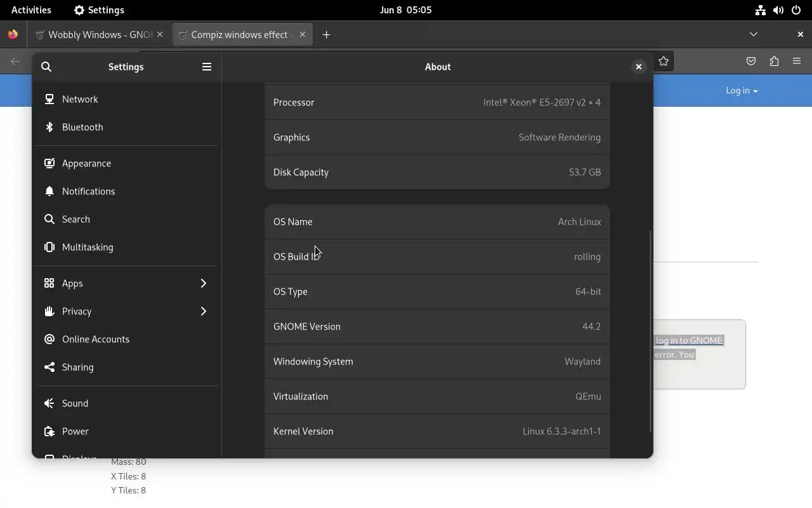Select Network settings panel

[127, 100]
